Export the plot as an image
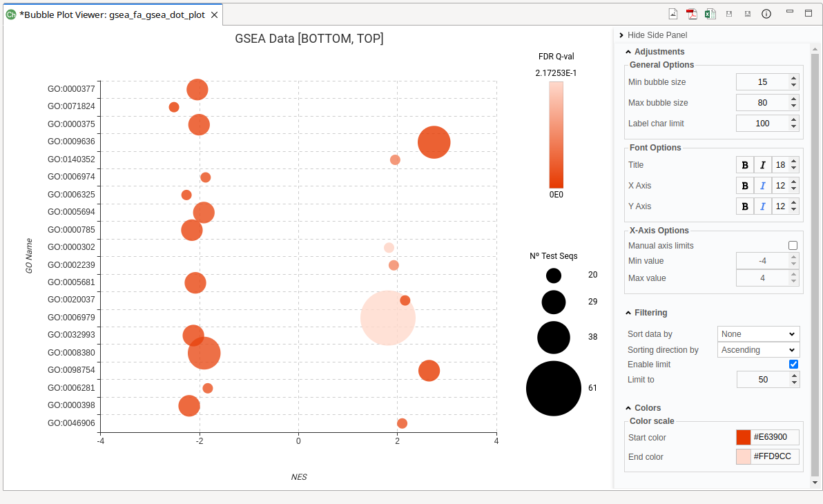Image resolution: width=823 pixels, height=504 pixels. tap(673, 14)
